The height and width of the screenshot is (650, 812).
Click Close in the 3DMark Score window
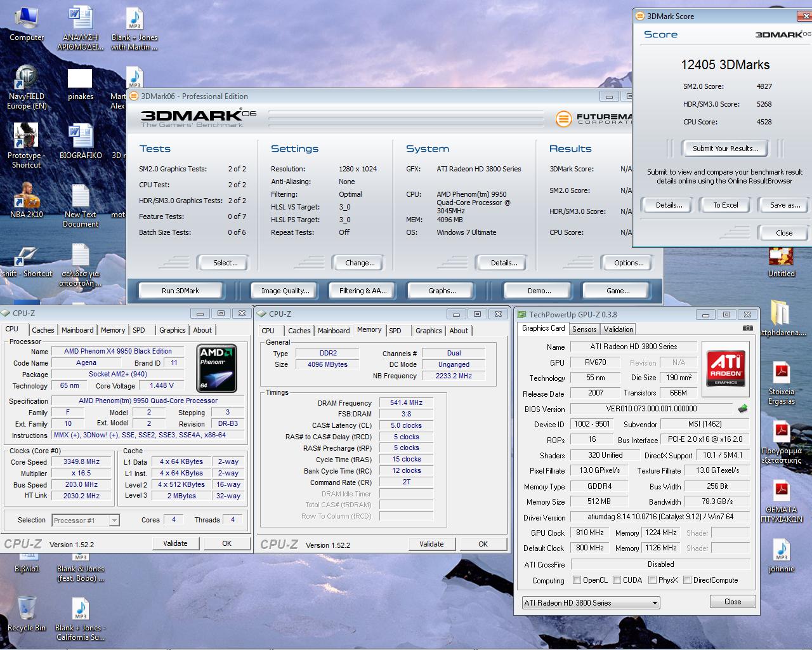784,232
